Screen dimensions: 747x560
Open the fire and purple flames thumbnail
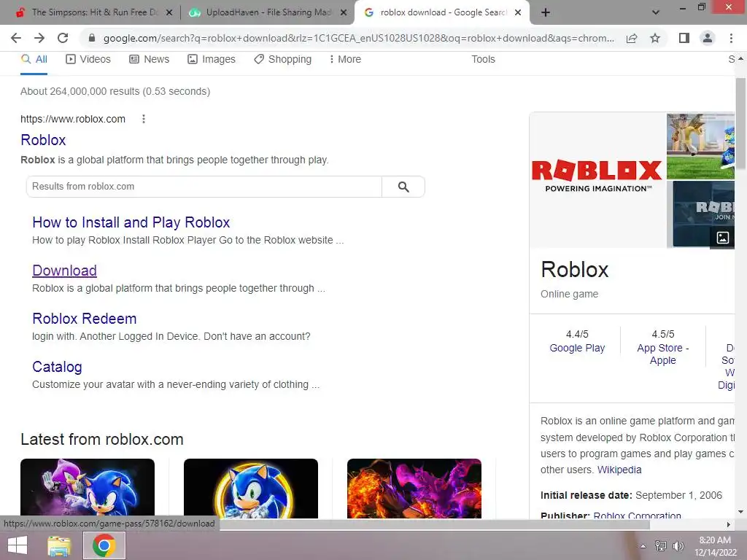click(414, 489)
